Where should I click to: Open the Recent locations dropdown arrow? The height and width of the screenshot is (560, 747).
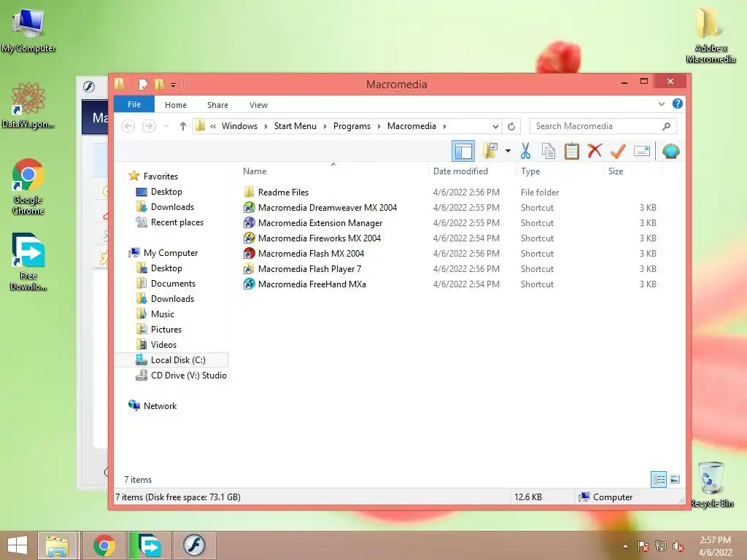166,126
